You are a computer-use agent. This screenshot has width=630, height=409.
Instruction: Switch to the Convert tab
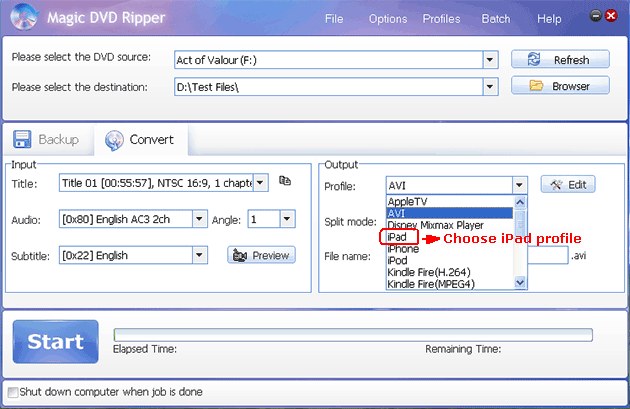141,139
